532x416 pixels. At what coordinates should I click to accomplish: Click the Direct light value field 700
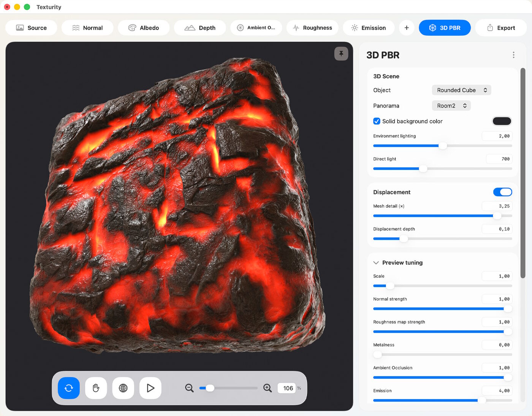[x=499, y=159]
